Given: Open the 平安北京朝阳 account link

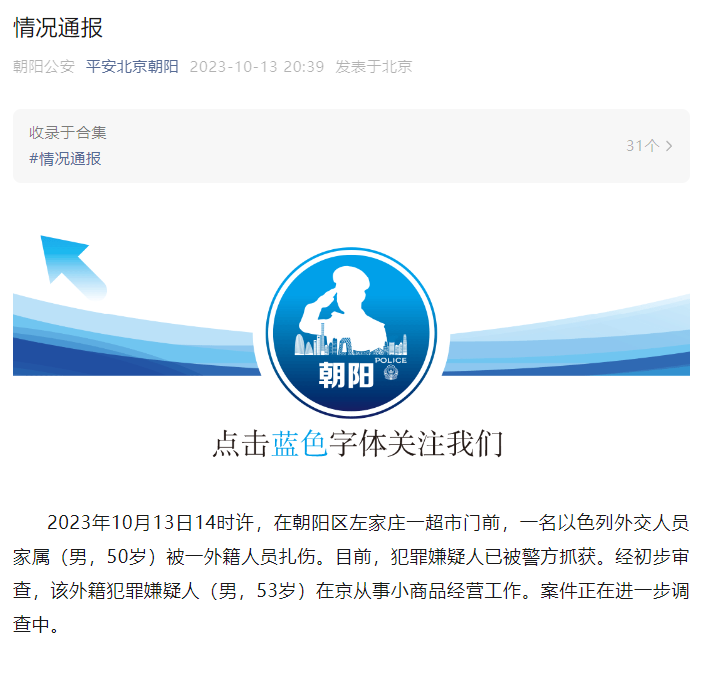Looking at the screenshot, I should [x=132, y=66].
